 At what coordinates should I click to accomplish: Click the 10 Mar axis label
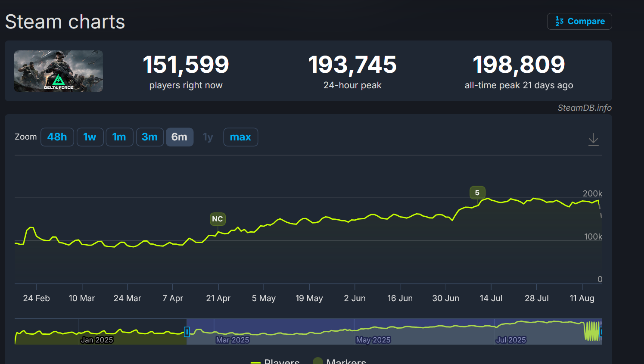tap(82, 298)
